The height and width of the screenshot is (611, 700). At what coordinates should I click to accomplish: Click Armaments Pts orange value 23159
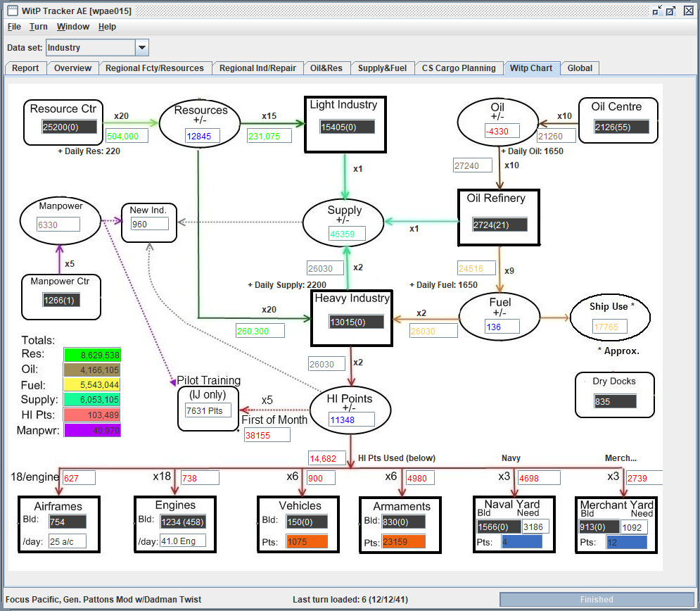404,542
